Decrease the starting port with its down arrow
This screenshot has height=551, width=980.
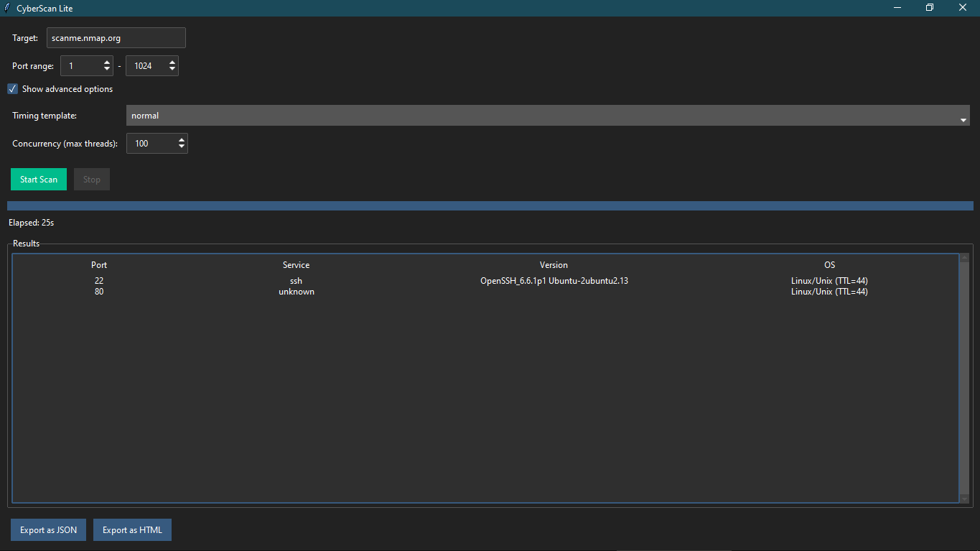pyautogui.click(x=107, y=70)
